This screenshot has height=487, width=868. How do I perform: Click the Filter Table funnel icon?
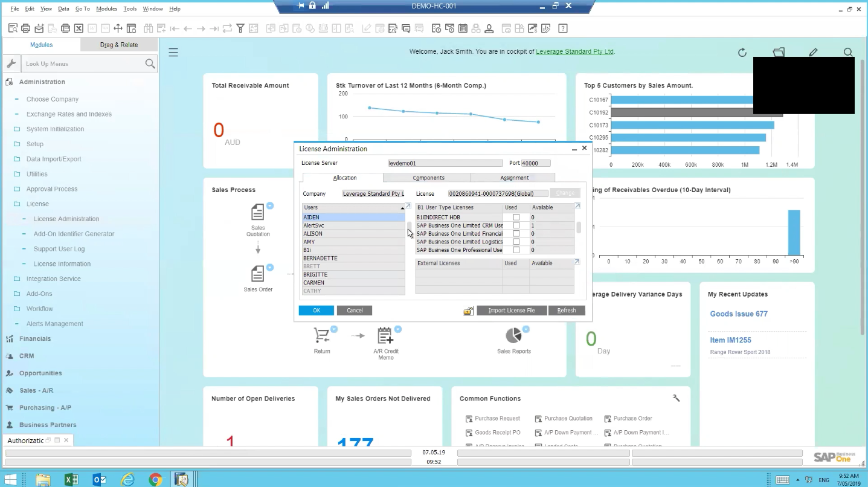pyautogui.click(x=240, y=28)
